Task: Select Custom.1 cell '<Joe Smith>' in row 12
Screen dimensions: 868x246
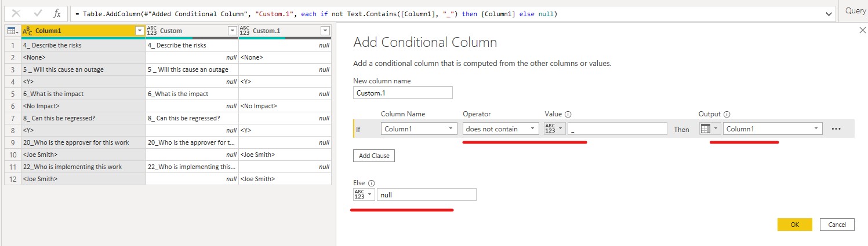Action: 285,179
